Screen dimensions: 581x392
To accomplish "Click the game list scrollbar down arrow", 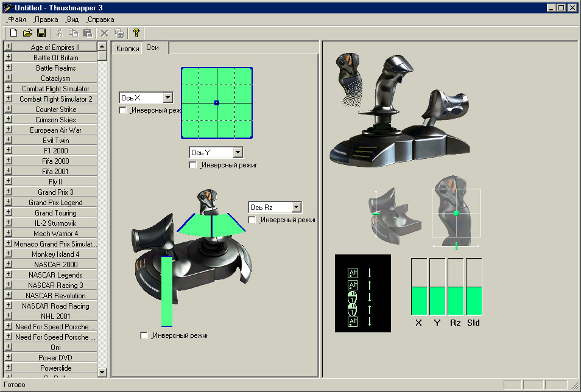I will click(x=102, y=371).
